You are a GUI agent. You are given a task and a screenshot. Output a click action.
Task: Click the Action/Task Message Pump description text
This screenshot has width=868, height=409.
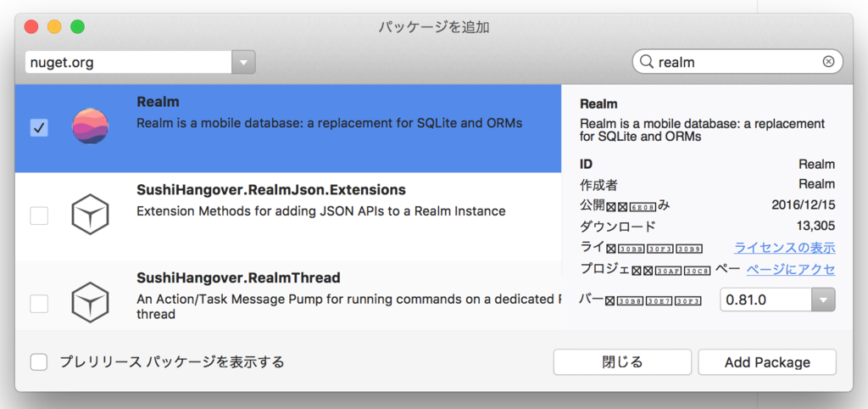tap(348, 306)
